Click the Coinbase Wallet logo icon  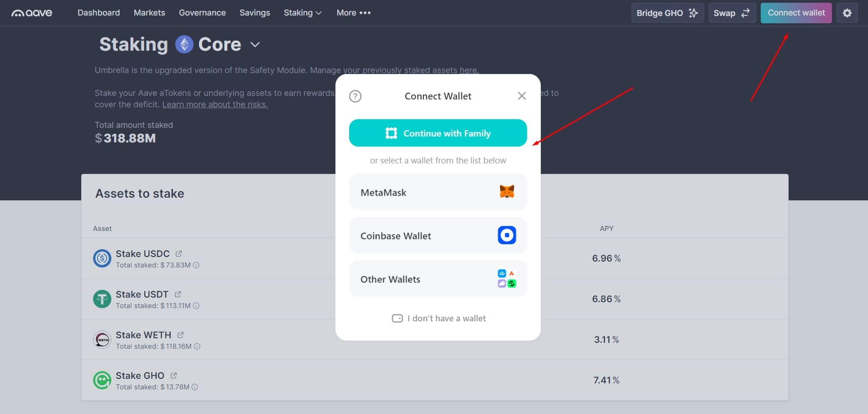507,235
